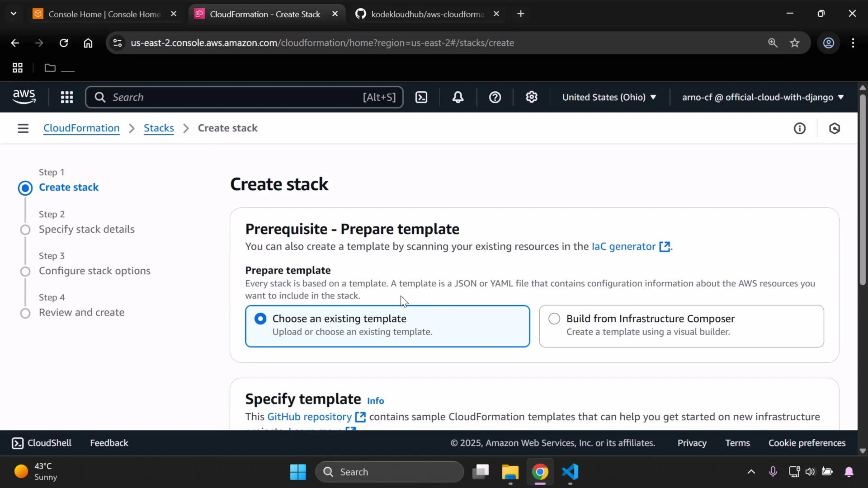Click the info icon near the page header
Image resolution: width=868 pixels, height=488 pixels.
pos(800,128)
